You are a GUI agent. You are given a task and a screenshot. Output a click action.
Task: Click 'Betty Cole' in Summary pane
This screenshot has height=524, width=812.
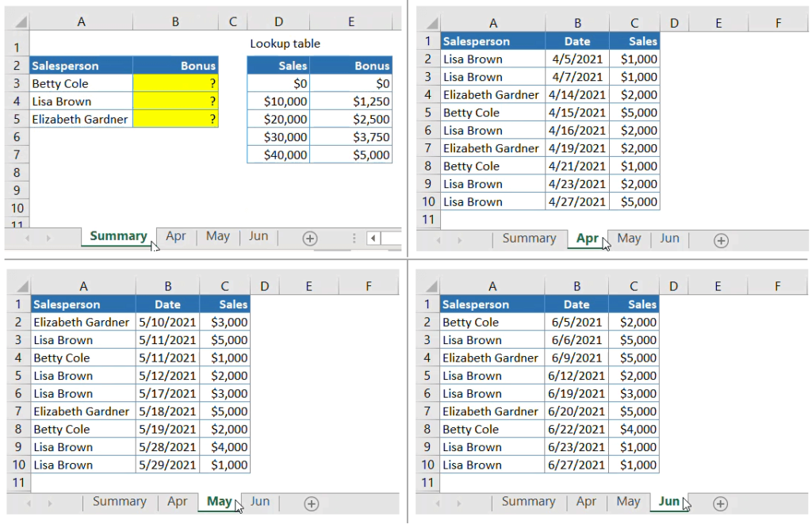(82, 83)
